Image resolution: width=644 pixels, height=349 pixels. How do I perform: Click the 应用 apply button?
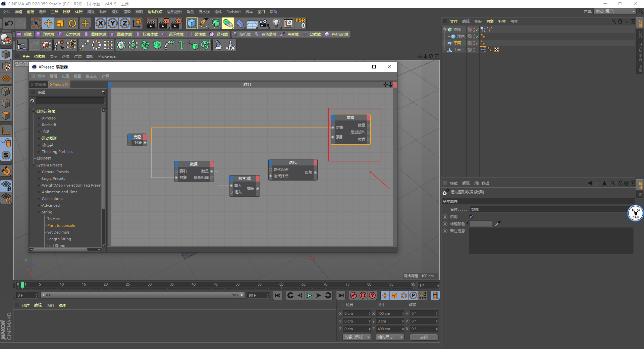(424, 337)
